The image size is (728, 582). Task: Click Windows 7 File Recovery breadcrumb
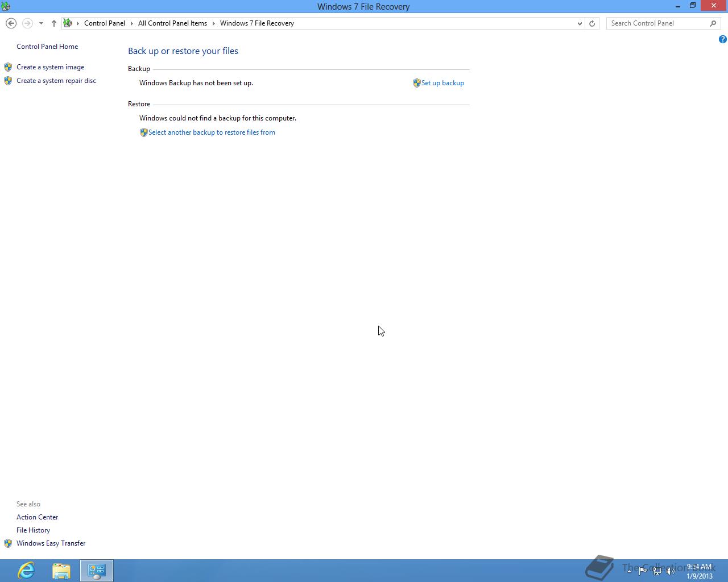[x=257, y=23]
